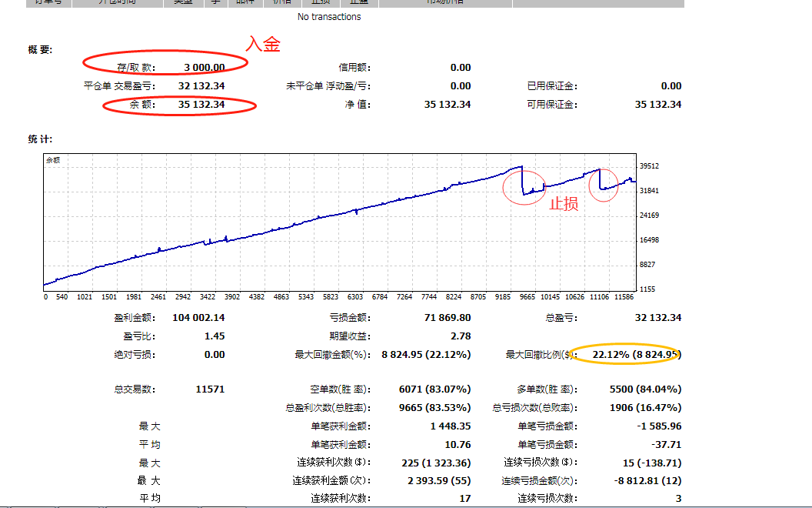Select consecutive loss value -8 812.81 (12)

pyautogui.click(x=648, y=481)
